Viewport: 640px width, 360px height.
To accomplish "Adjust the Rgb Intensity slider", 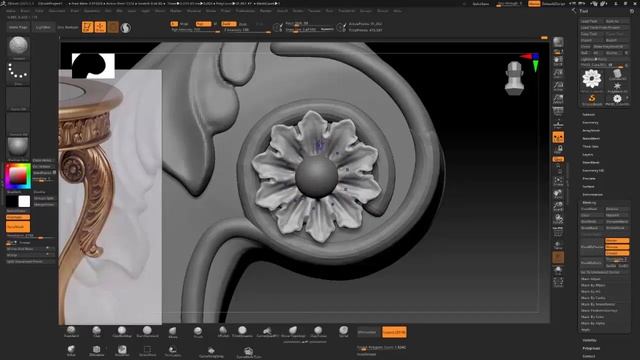I will 195,30.
